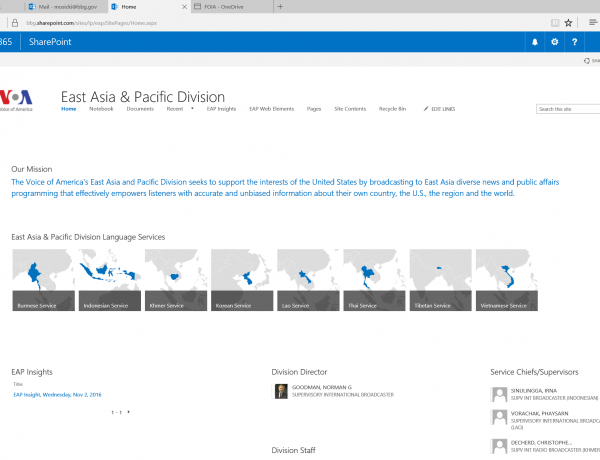Close the Home browser tab
600x460 pixels.
(x=184, y=7)
